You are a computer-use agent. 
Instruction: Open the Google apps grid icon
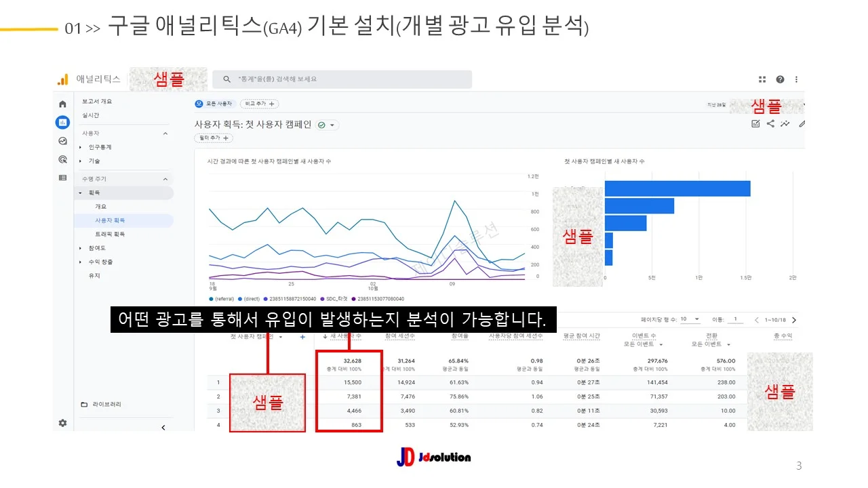point(762,79)
